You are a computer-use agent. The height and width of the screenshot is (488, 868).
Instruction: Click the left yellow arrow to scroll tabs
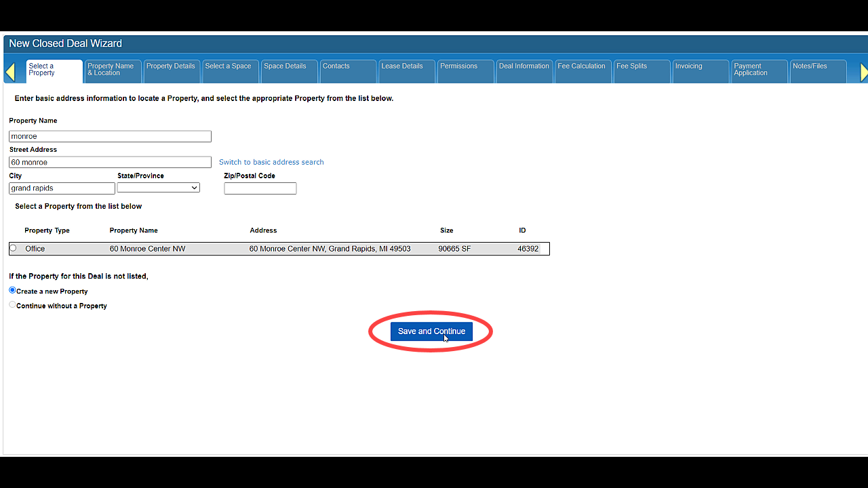[10, 72]
